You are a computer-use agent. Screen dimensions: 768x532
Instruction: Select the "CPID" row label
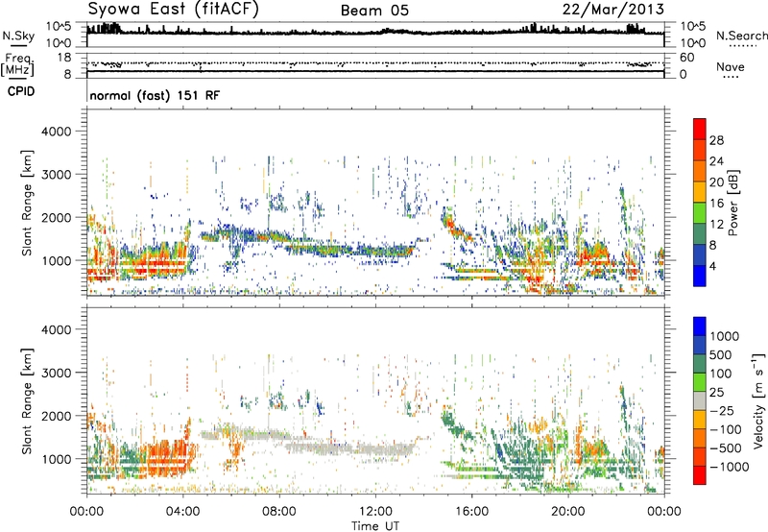pyautogui.click(x=21, y=91)
